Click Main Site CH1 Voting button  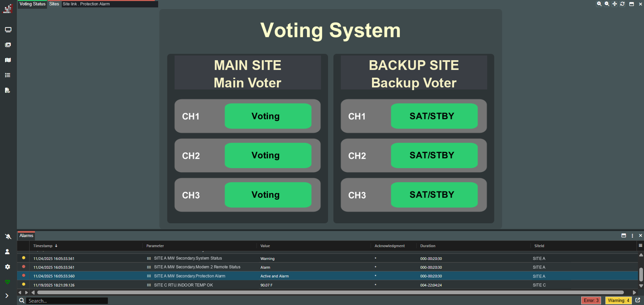(268, 116)
